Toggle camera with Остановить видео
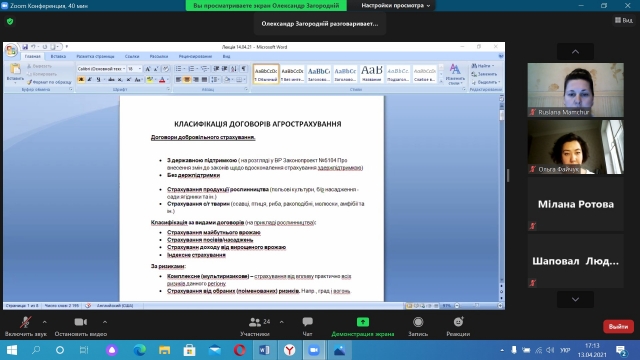The width and height of the screenshot is (640, 360). [x=80, y=327]
